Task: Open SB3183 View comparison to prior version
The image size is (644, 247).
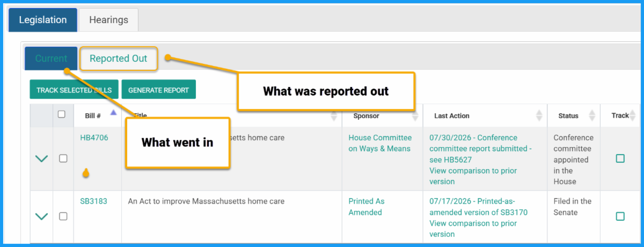Action: [473, 229]
